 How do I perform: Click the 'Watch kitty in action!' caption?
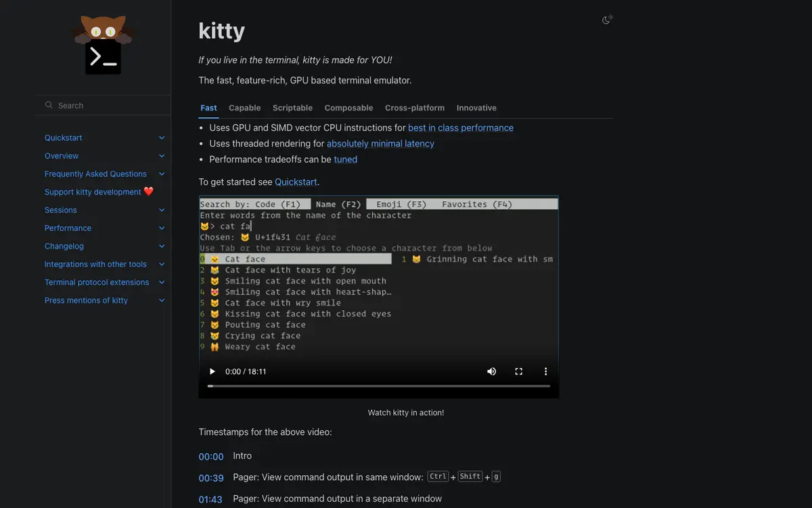click(406, 412)
